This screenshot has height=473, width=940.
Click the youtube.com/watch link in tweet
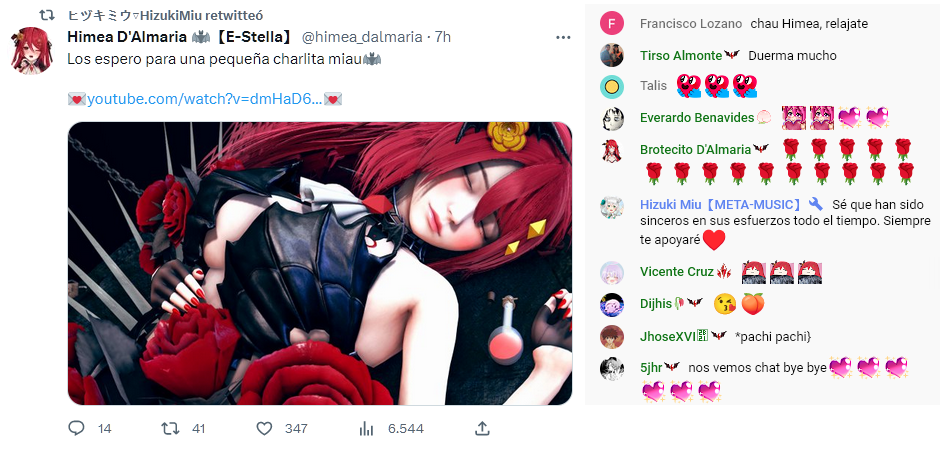(x=205, y=99)
